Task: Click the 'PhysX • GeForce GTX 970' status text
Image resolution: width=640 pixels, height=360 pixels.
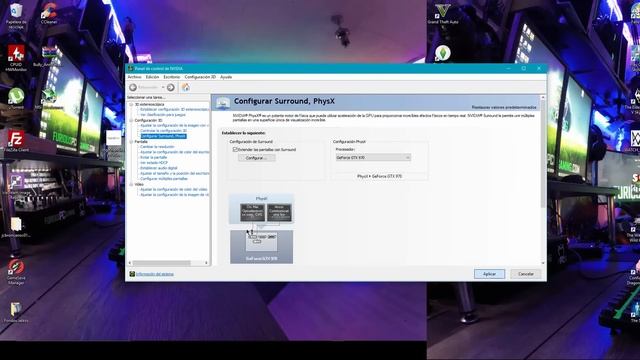Action: coord(379,176)
